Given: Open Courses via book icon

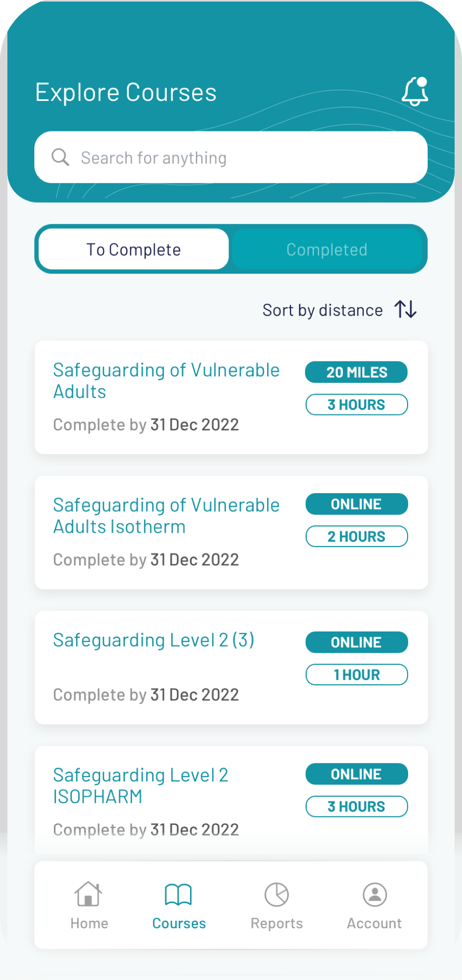Looking at the screenshot, I should pos(178,894).
